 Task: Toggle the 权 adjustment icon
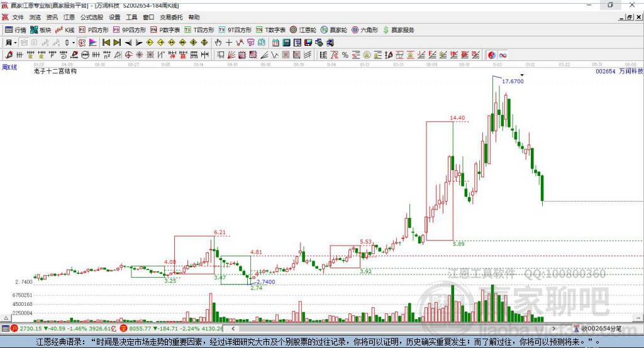(82, 43)
